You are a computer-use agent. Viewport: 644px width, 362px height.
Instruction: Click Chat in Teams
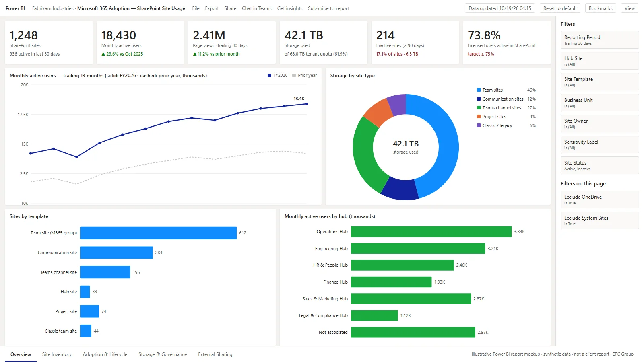tap(256, 8)
